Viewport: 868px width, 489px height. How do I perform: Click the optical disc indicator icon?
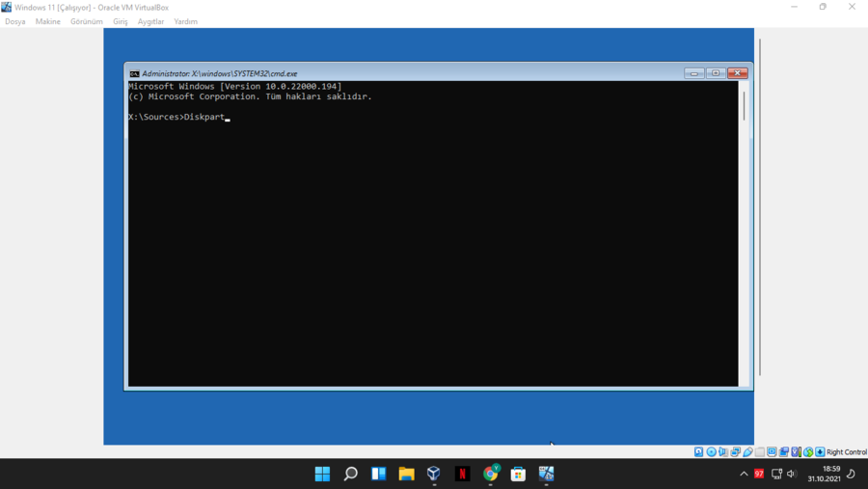point(712,452)
